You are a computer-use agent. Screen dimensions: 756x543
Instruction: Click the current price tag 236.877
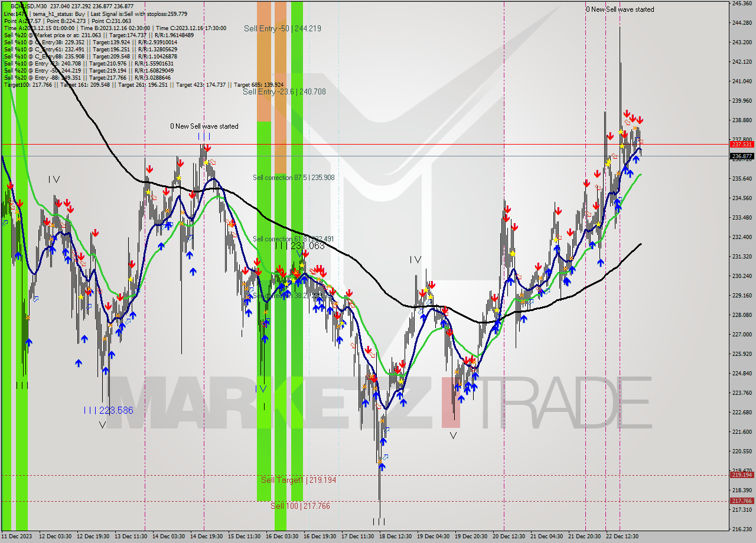(x=742, y=156)
